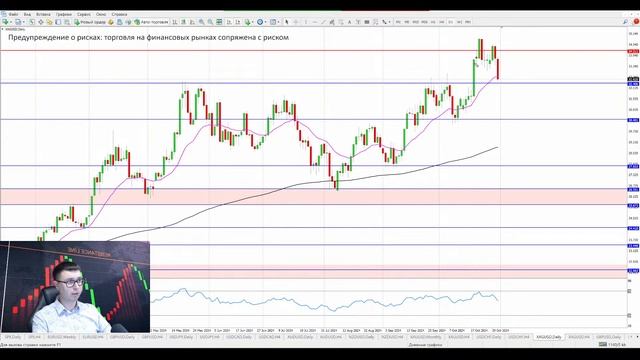The width and height of the screenshot is (640, 360).
Task: Toggle the Chart Shift icon
Action: point(238,22)
